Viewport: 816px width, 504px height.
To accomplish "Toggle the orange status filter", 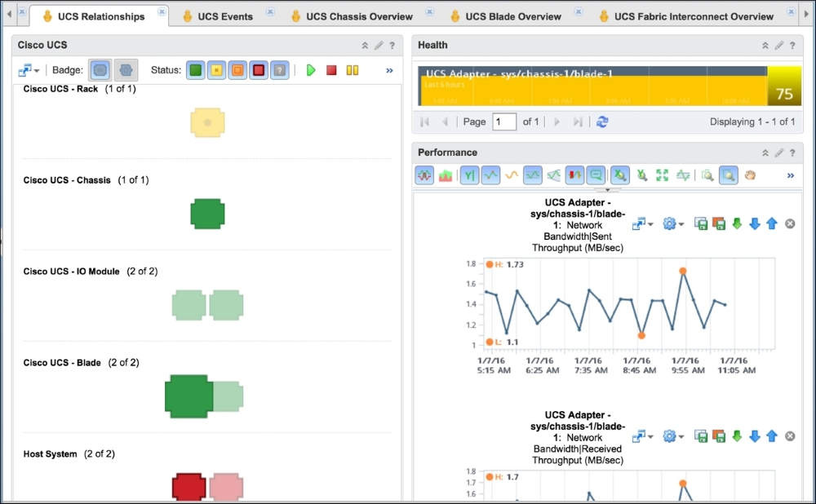I will coord(237,69).
